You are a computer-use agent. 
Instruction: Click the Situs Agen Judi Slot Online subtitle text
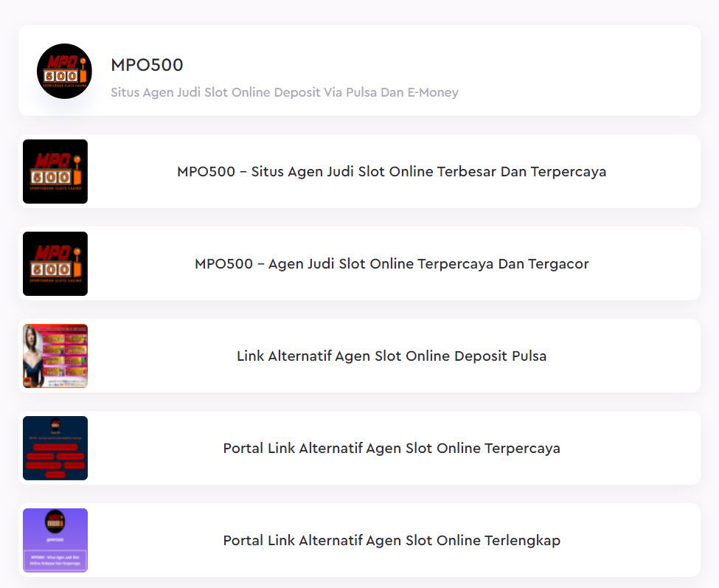click(284, 92)
